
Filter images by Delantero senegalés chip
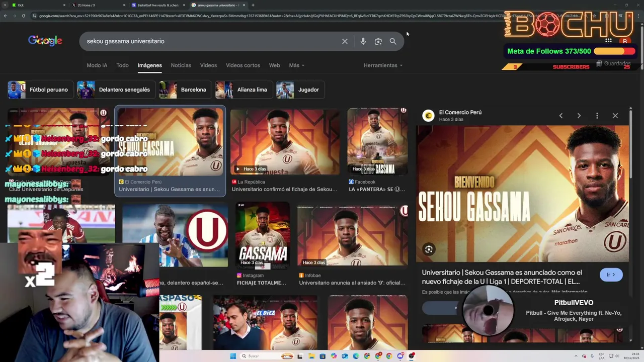coord(116,89)
